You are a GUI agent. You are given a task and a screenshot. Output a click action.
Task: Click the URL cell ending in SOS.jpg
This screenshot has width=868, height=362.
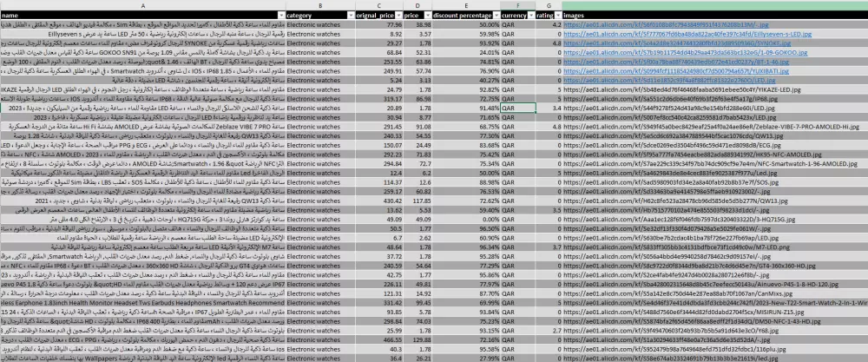click(714, 181)
